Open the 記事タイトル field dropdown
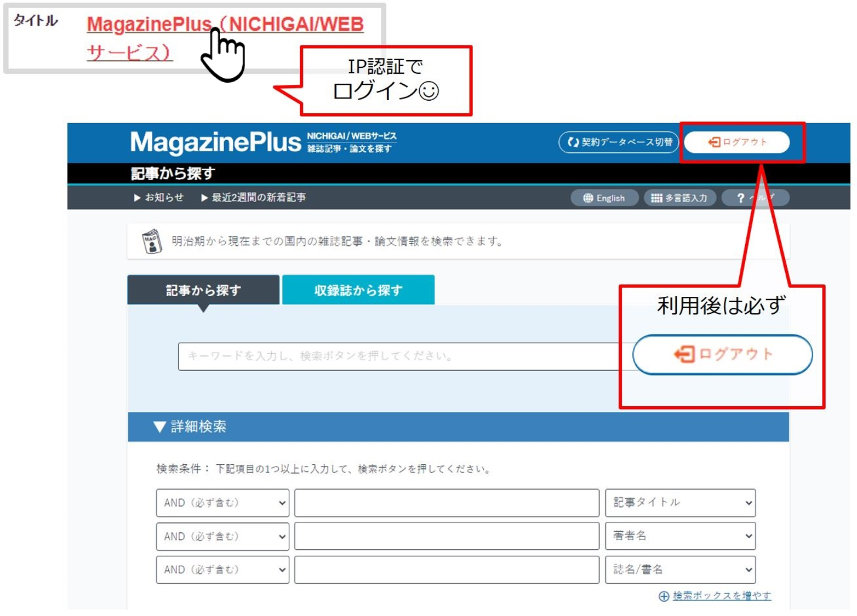Image resolution: width=857 pixels, height=616 pixels. [680, 503]
